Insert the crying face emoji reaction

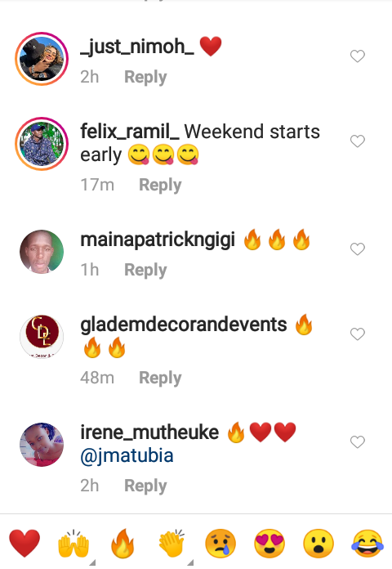tap(220, 543)
